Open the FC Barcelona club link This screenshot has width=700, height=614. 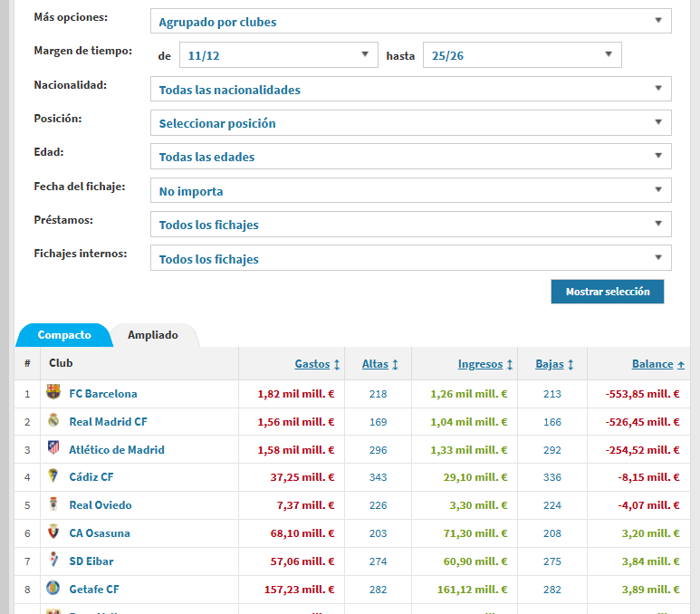103,394
